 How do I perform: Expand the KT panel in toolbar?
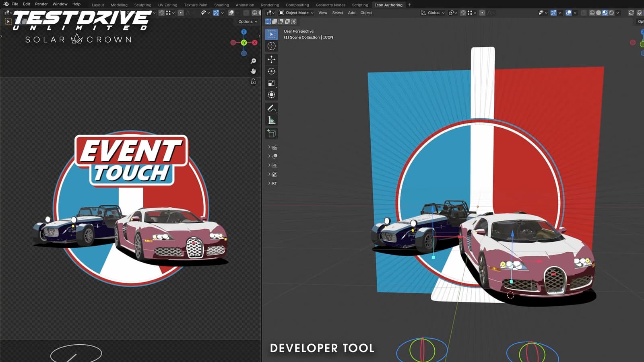[x=272, y=183]
